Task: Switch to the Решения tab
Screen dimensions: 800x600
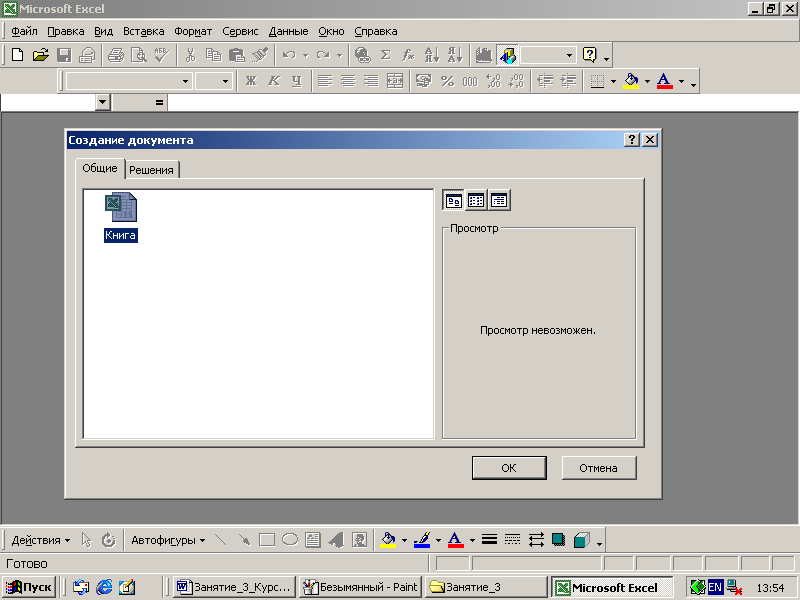Action: [x=152, y=170]
